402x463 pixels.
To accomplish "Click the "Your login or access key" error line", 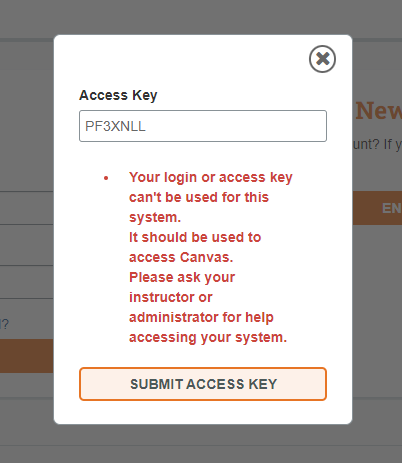I will 211,177.
